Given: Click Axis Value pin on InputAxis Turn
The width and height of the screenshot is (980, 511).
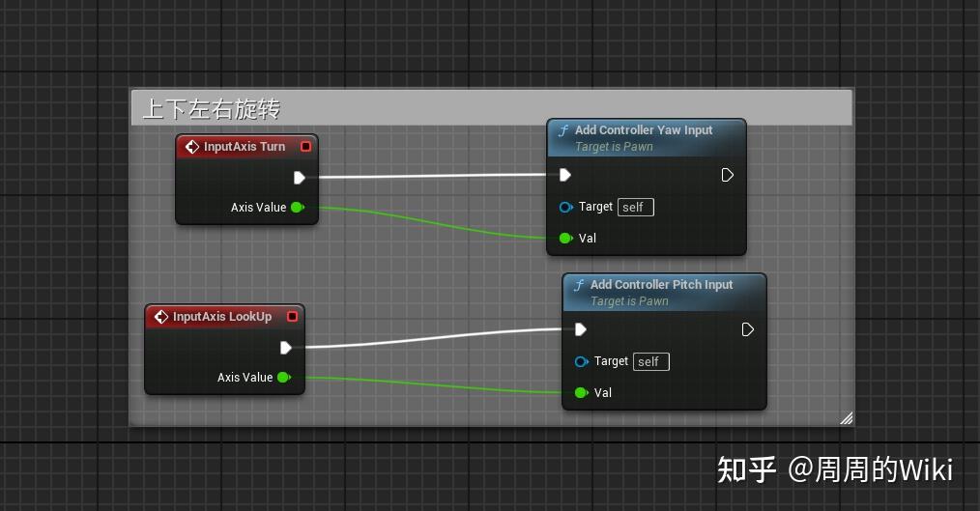Looking at the screenshot, I should click(x=298, y=208).
